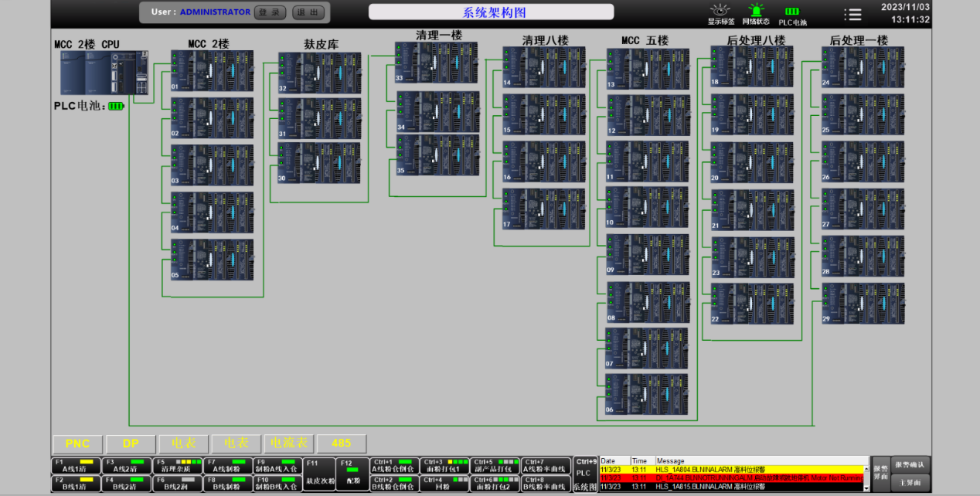This screenshot has height=496, width=980.
Task: Open F11 麸皮次粉 screen
Action: click(x=319, y=474)
